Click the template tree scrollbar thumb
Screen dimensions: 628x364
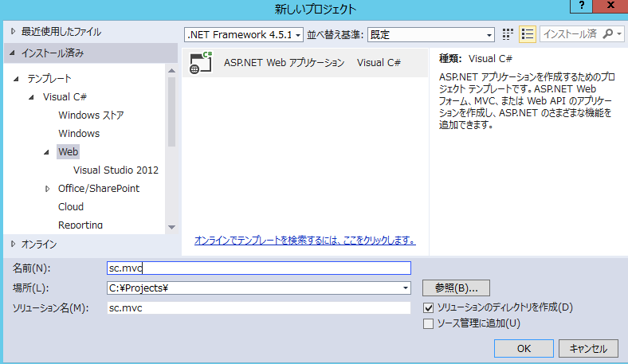pyautogui.click(x=172, y=112)
